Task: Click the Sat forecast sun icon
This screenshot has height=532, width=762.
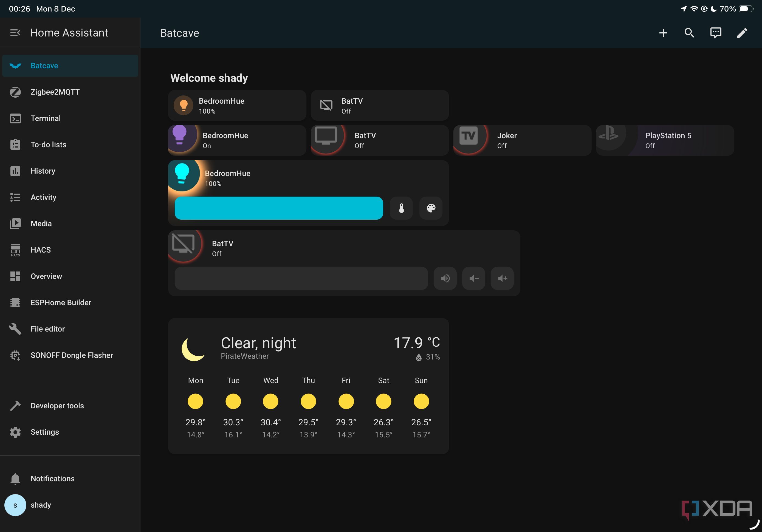Action: click(x=383, y=401)
